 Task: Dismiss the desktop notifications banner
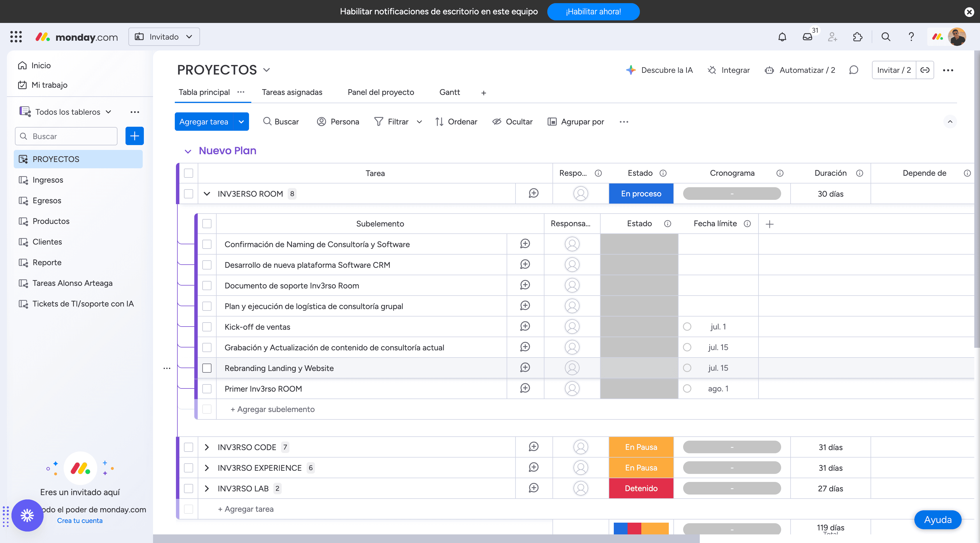pyautogui.click(x=969, y=12)
